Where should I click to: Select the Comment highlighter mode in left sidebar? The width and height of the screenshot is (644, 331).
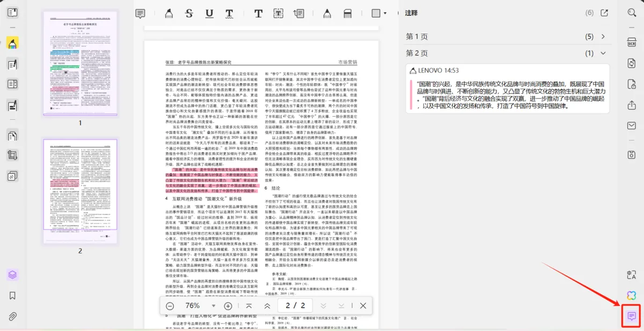[13, 42]
